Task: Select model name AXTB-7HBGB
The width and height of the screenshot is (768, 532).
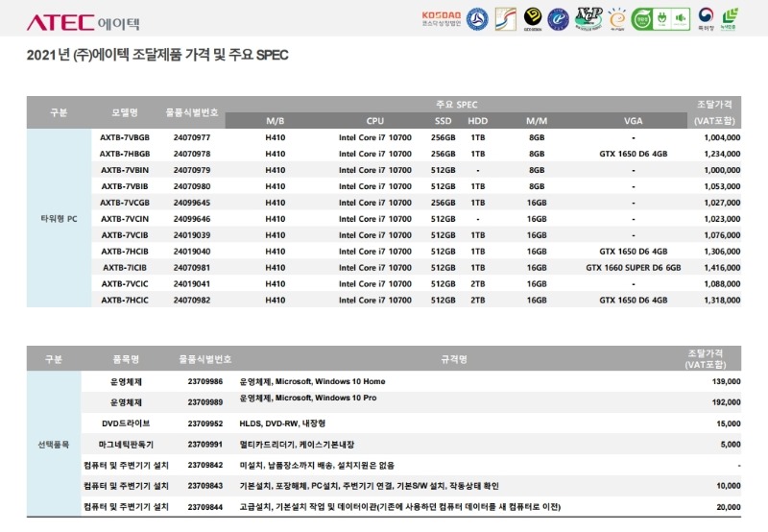Action: 125,154
